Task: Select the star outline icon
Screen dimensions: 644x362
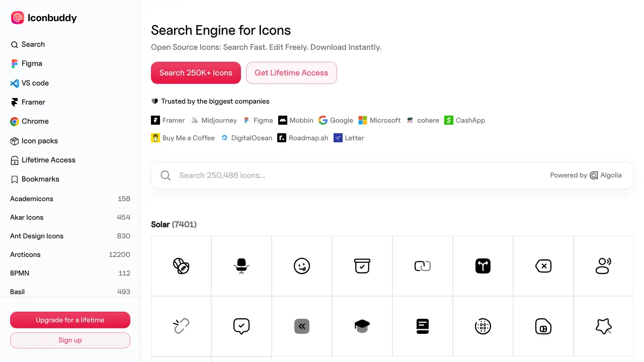Action: point(604,326)
